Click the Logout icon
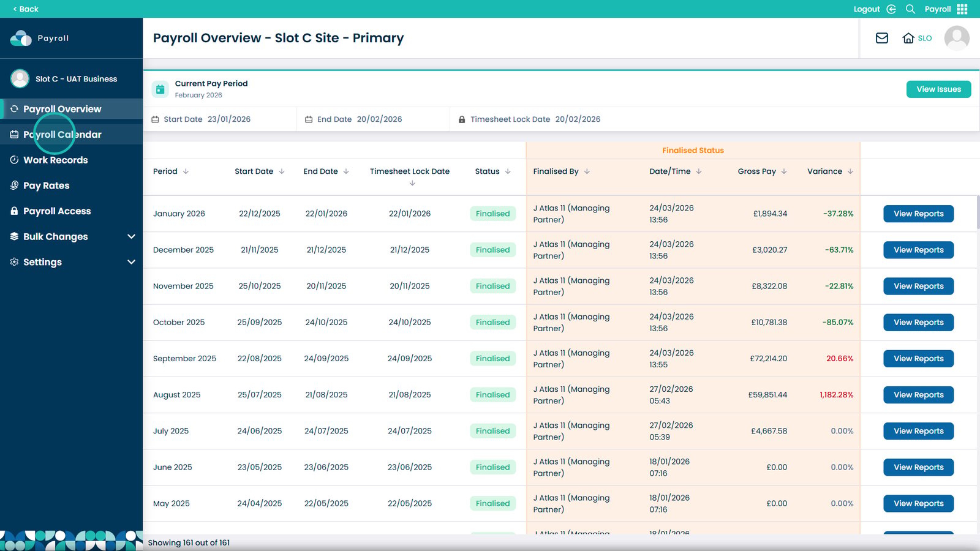 point(891,9)
